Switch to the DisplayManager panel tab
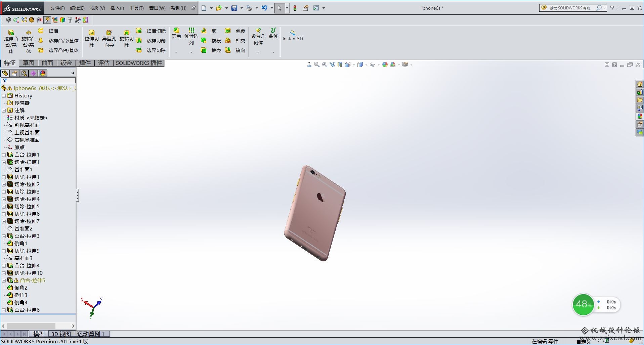The width and height of the screenshot is (644, 345). pos(43,73)
